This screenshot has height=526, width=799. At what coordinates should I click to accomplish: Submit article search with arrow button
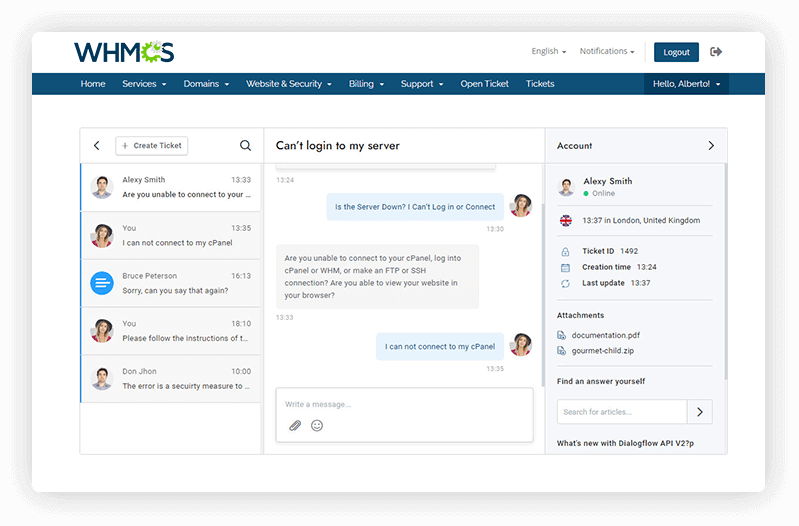[x=700, y=411]
